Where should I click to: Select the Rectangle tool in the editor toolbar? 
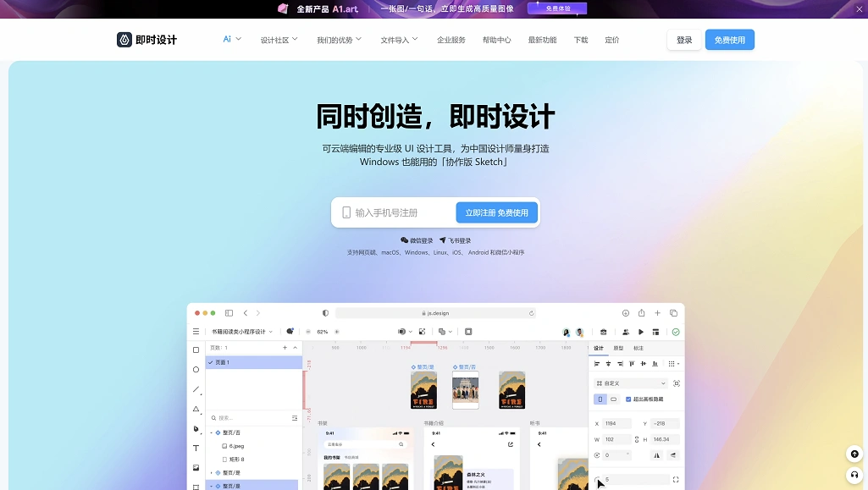click(196, 350)
